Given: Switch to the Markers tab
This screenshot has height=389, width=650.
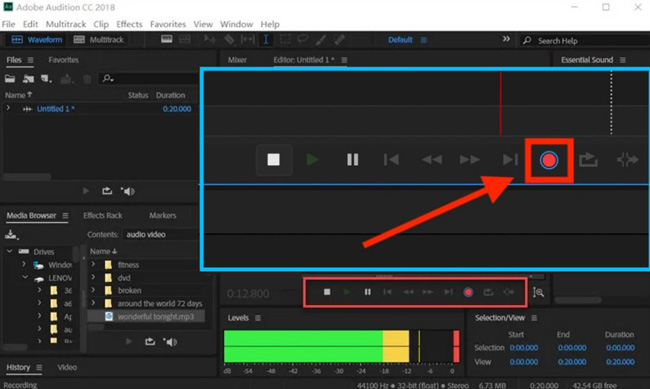Looking at the screenshot, I should [162, 216].
